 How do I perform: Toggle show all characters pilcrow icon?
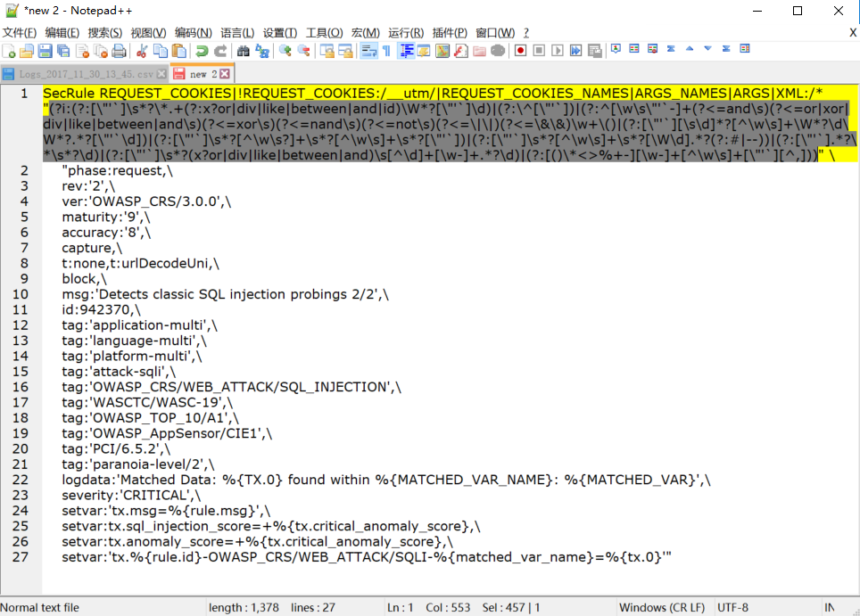[x=386, y=51]
